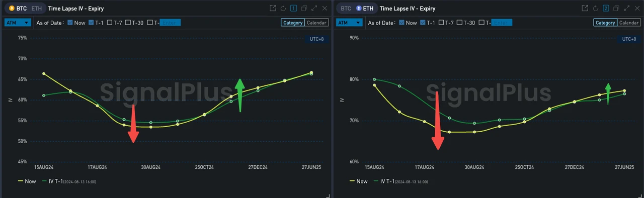The width and height of the screenshot is (644, 198).
Task: Select the BTC toggle in the left panel
Action: click(x=18, y=9)
